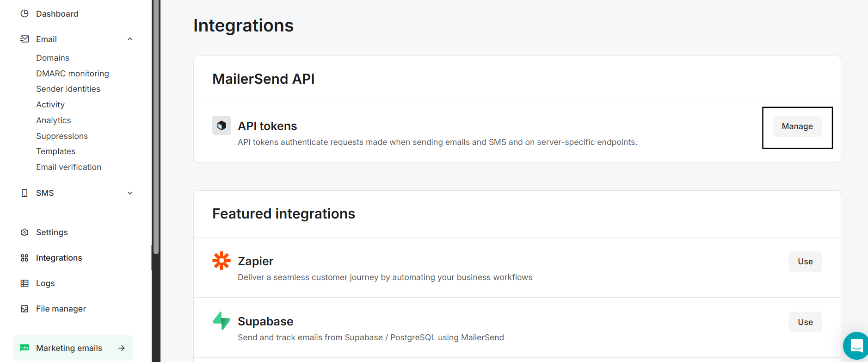Viewport: 868px width, 362px height.
Task: Click the SMS menu label
Action: click(45, 193)
